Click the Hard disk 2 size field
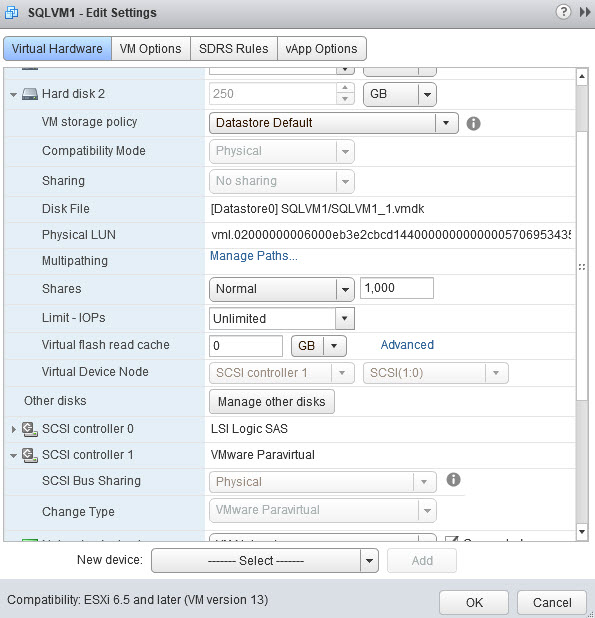The image size is (595, 618). pyautogui.click(x=273, y=94)
